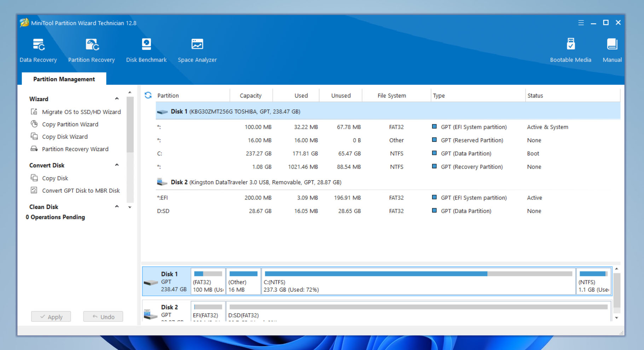Image resolution: width=644 pixels, height=350 pixels.
Task: Click the Apply button
Action: pyautogui.click(x=51, y=316)
